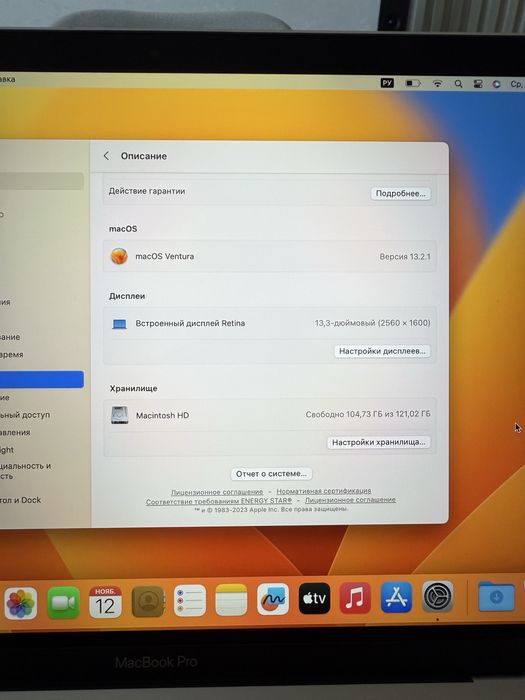
Task: Open Apple TV app in the Dock
Action: [x=314, y=598]
